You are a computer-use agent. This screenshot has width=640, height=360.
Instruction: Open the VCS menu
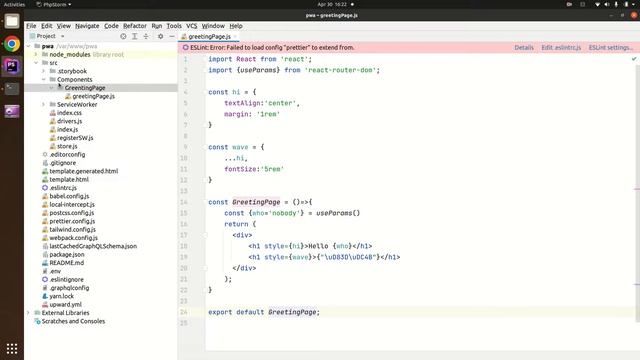point(191,26)
